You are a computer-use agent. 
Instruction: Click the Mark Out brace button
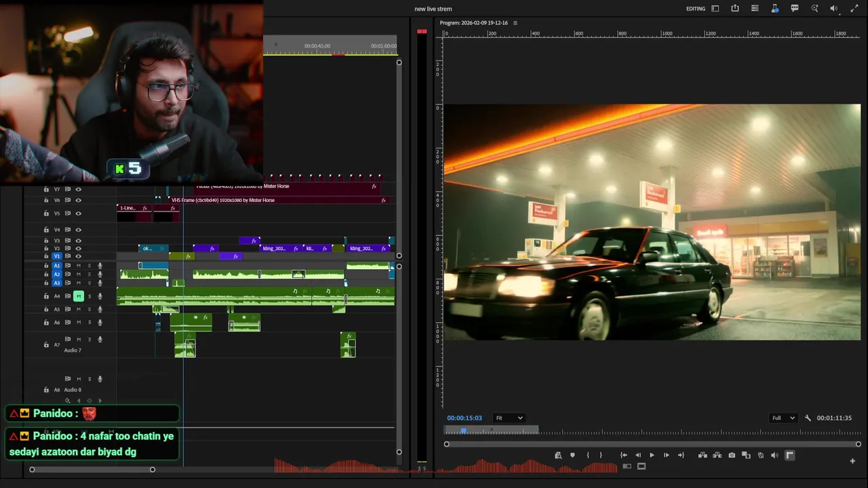coord(601,455)
